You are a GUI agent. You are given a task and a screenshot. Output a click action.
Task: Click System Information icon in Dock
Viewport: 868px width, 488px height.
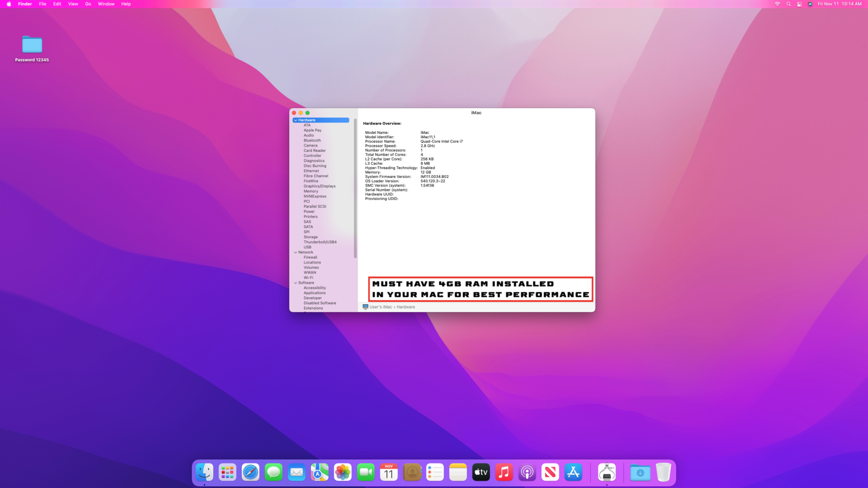click(x=607, y=472)
